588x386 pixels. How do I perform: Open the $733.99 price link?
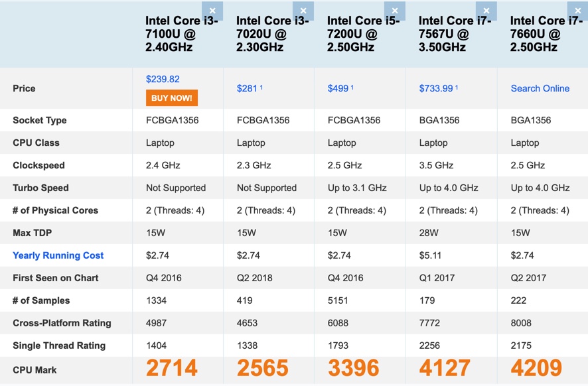[437, 88]
